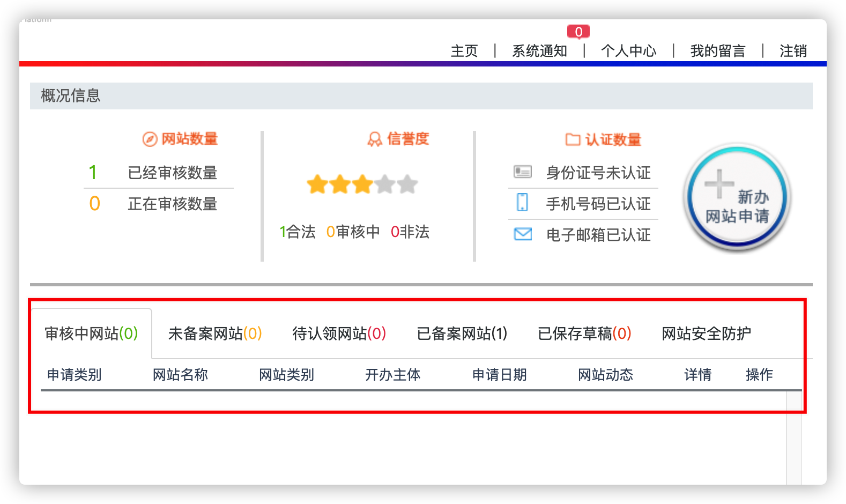The image size is (846, 504).
Task: Go to 个人中心 personal center
Action: click(628, 51)
